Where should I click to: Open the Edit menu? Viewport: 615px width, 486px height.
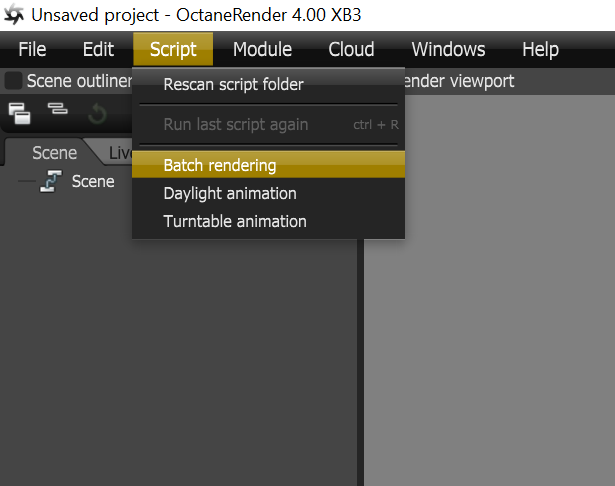[98, 49]
